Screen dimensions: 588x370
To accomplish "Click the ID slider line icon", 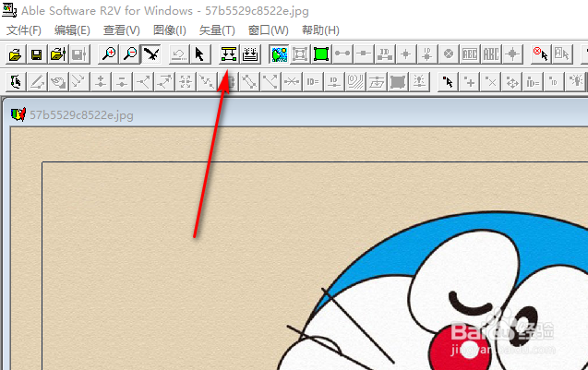I will coord(334,82).
